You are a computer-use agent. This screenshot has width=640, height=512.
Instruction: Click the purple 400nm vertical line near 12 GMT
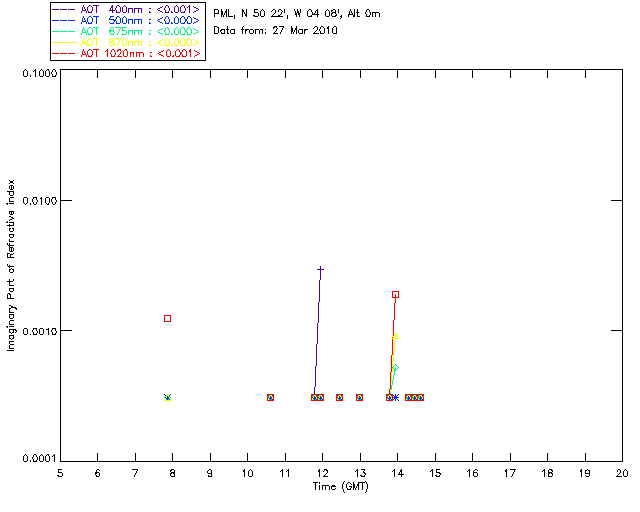(317, 333)
